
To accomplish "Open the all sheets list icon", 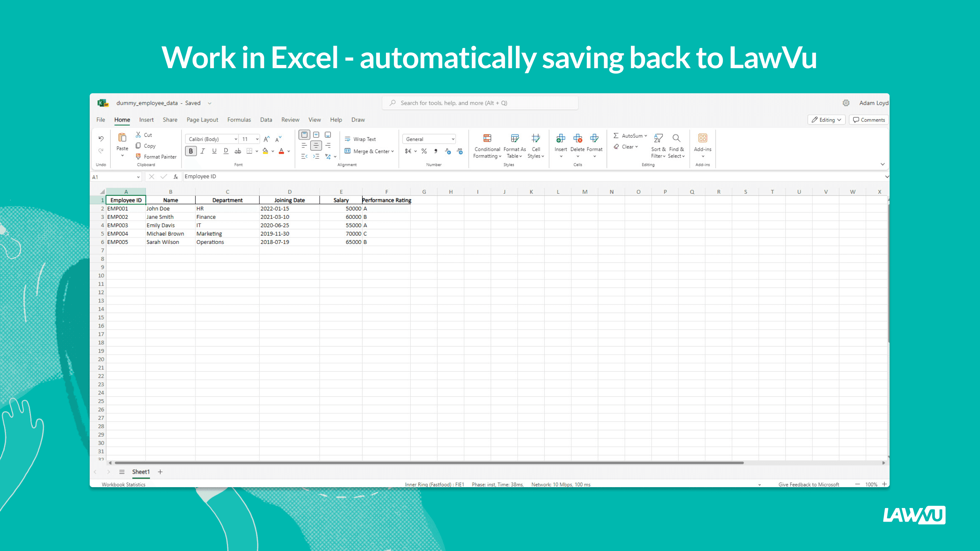I will (122, 472).
